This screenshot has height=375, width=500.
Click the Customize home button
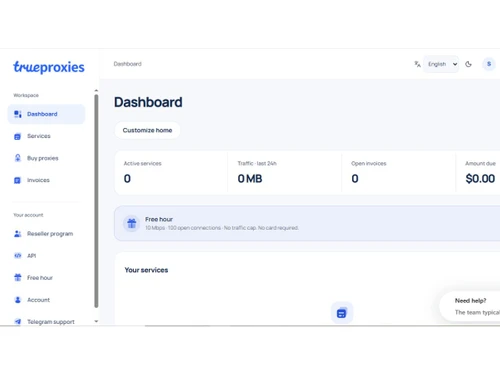tap(147, 130)
